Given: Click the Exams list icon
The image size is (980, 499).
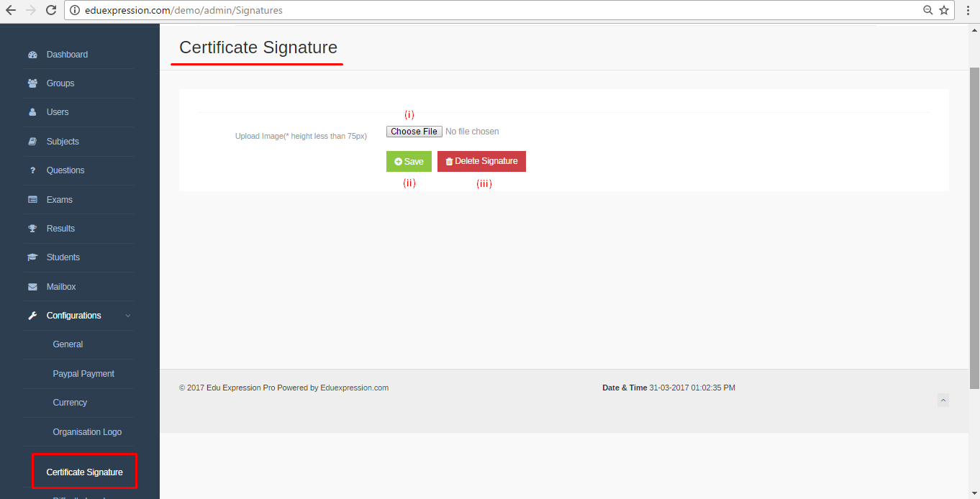Looking at the screenshot, I should [x=32, y=200].
